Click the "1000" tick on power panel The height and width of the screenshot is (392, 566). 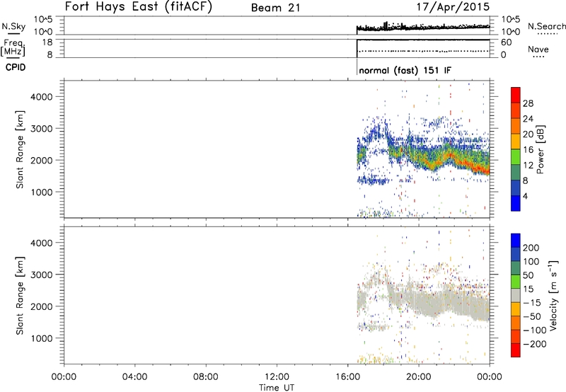(42, 192)
